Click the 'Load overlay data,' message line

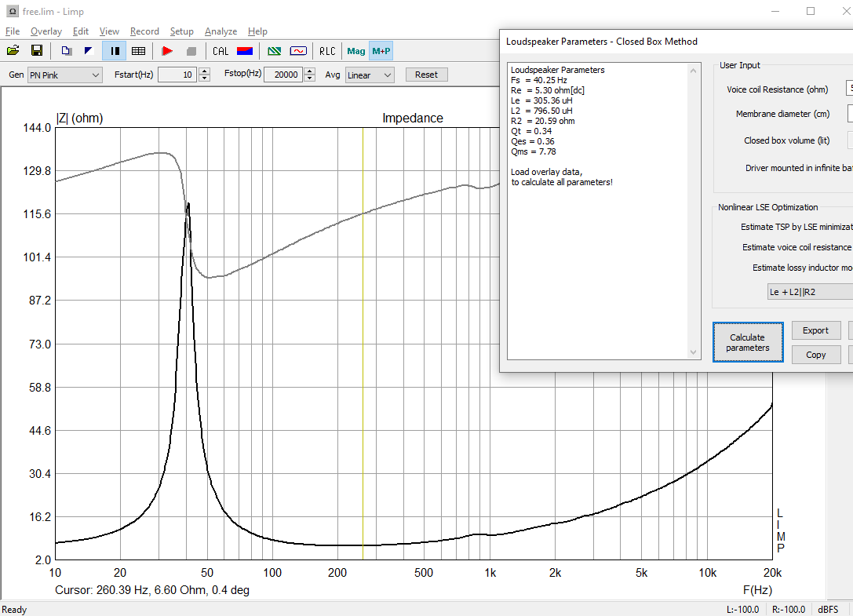click(546, 172)
